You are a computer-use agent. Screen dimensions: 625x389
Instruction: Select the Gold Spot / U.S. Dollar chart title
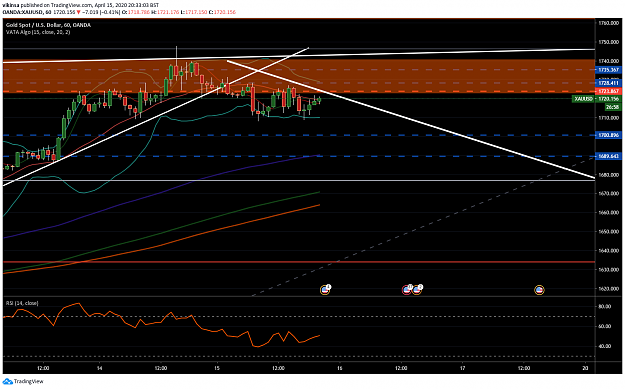48,25
